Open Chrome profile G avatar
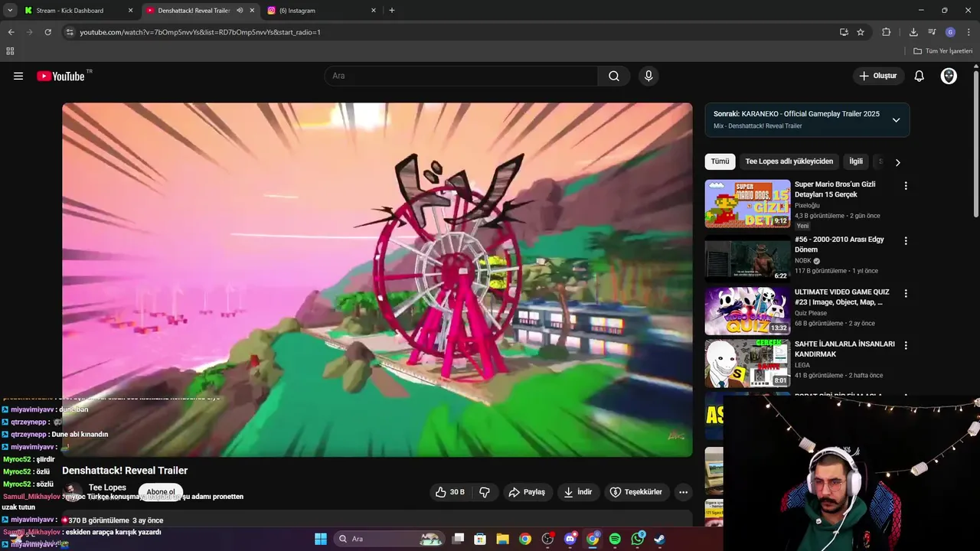 point(950,32)
